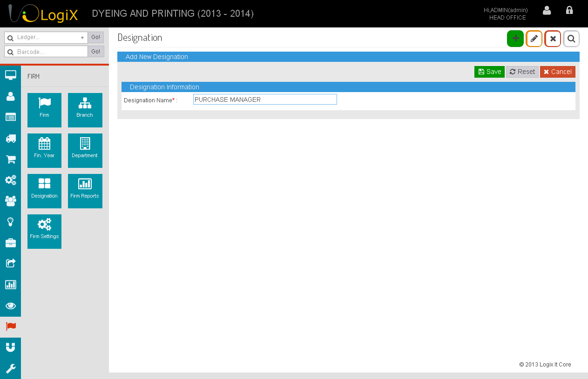Open the shopping cart sidebar icon
588x379 pixels.
(x=10, y=160)
